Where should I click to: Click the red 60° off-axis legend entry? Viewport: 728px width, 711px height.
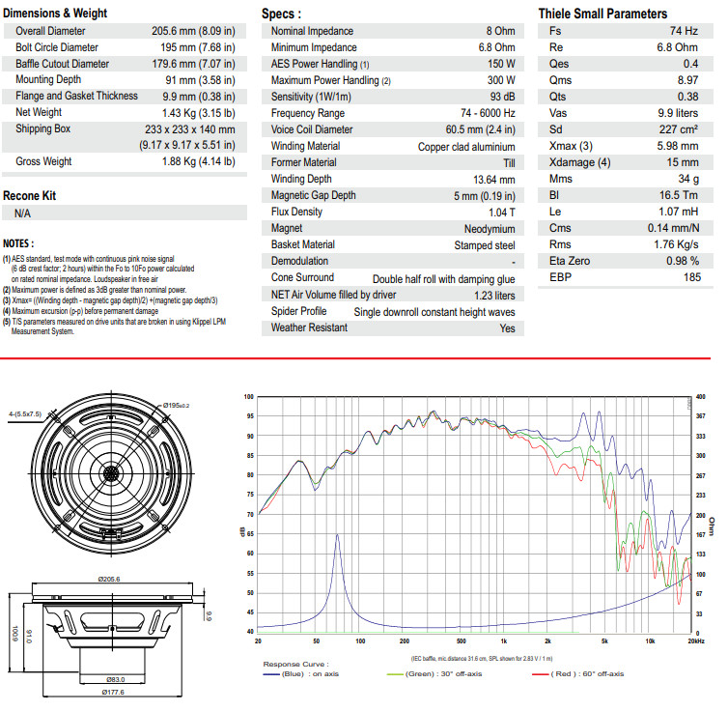[x=578, y=674]
